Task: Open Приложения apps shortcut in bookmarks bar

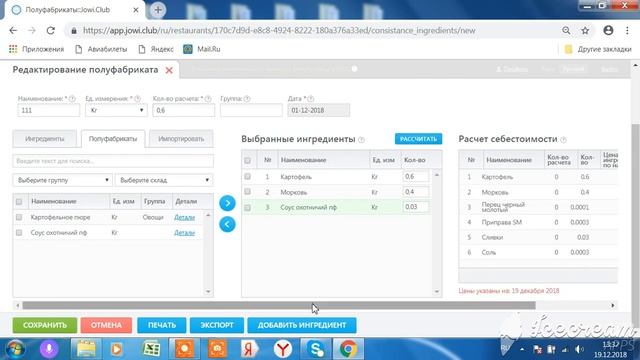Action: click(36, 49)
